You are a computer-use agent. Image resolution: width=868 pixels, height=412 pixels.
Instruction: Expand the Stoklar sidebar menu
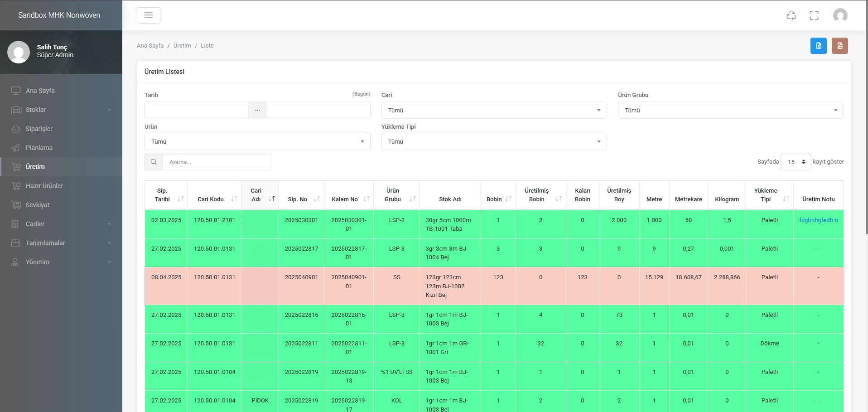click(x=61, y=110)
